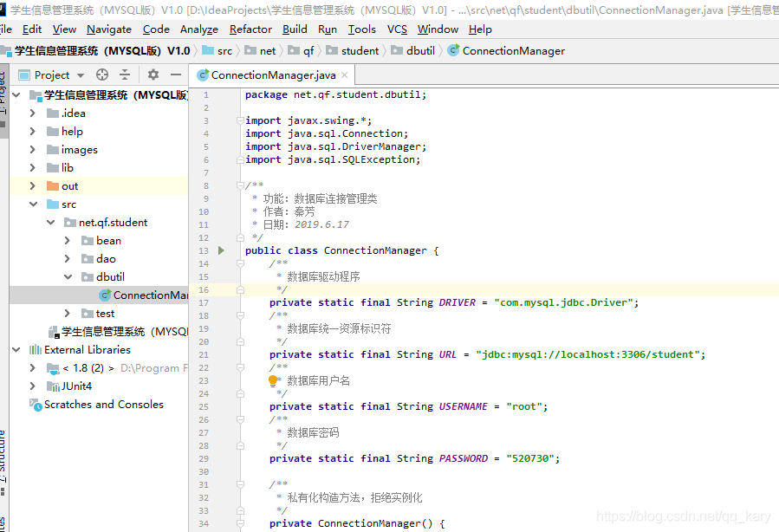779x532 pixels.
Task: Click the blue src folder icon in tree
Action: pyautogui.click(x=53, y=204)
